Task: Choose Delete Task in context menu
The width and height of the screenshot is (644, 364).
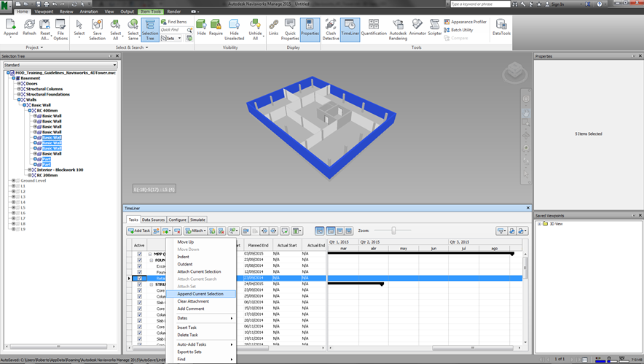Action: (x=188, y=335)
